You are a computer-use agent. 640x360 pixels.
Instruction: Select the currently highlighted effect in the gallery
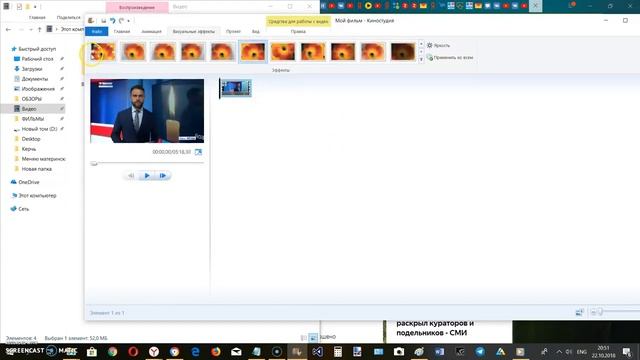[x=253, y=52]
